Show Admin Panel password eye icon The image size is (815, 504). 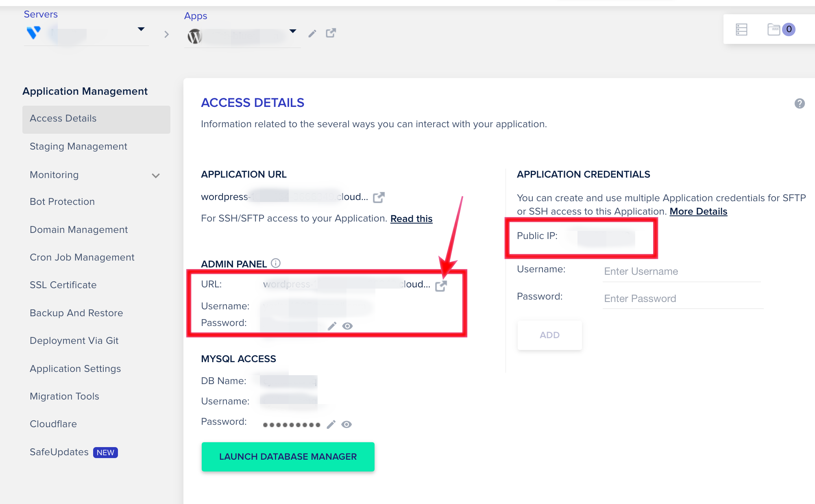pos(347,326)
